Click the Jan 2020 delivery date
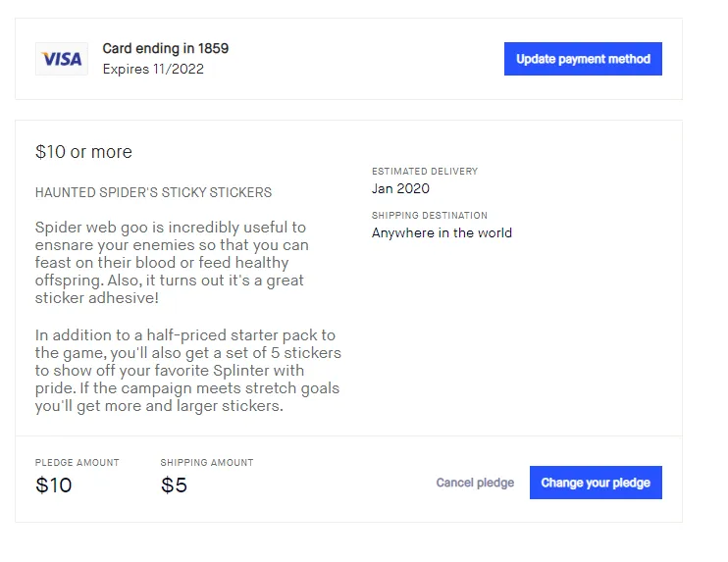The image size is (728, 562). click(x=400, y=188)
